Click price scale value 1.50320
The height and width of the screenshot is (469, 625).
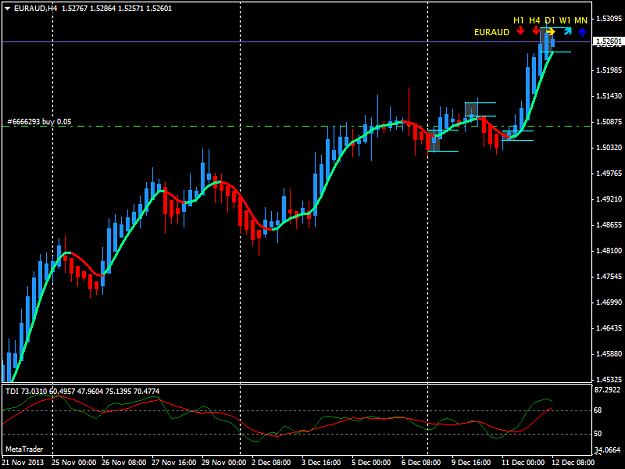click(x=609, y=147)
